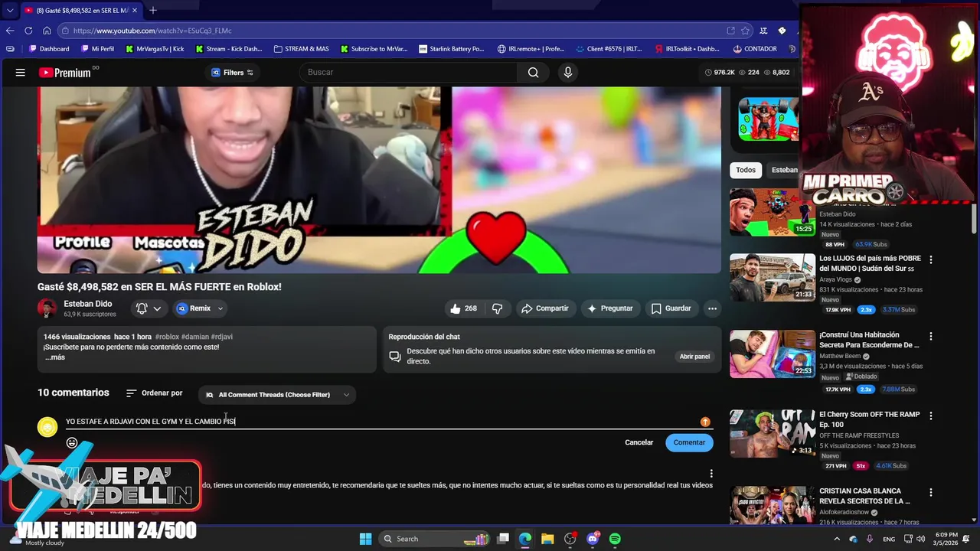
Task: Reload the page with the refresh icon
Action: [x=28, y=31]
